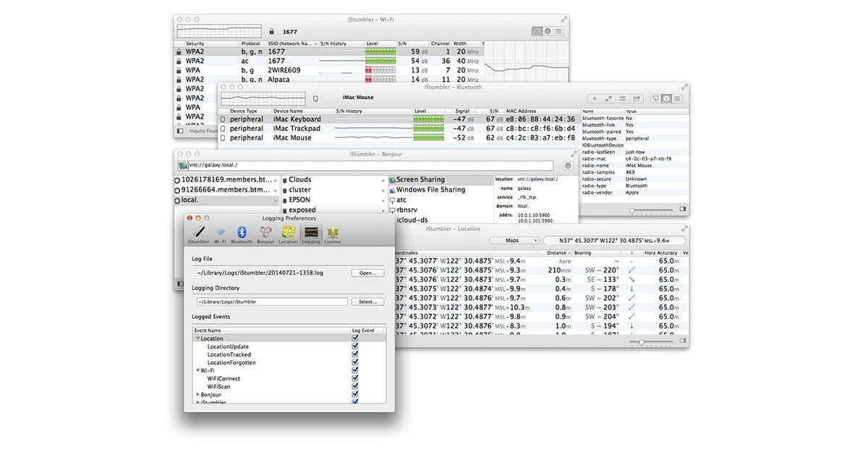868x454 pixels.
Task: Collapse the Location event group
Action: [197, 338]
